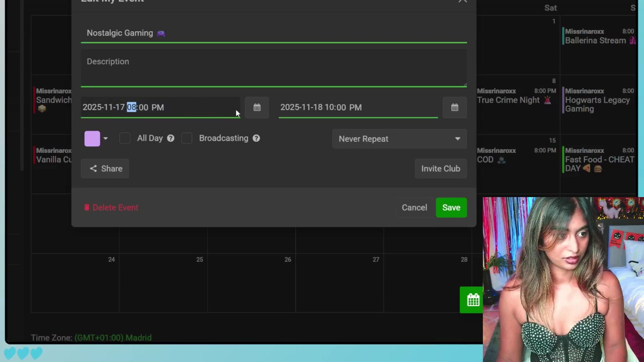Open the Sandwich event on the calendar
Image resolution: width=644 pixels, height=362 pixels.
(53, 100)
